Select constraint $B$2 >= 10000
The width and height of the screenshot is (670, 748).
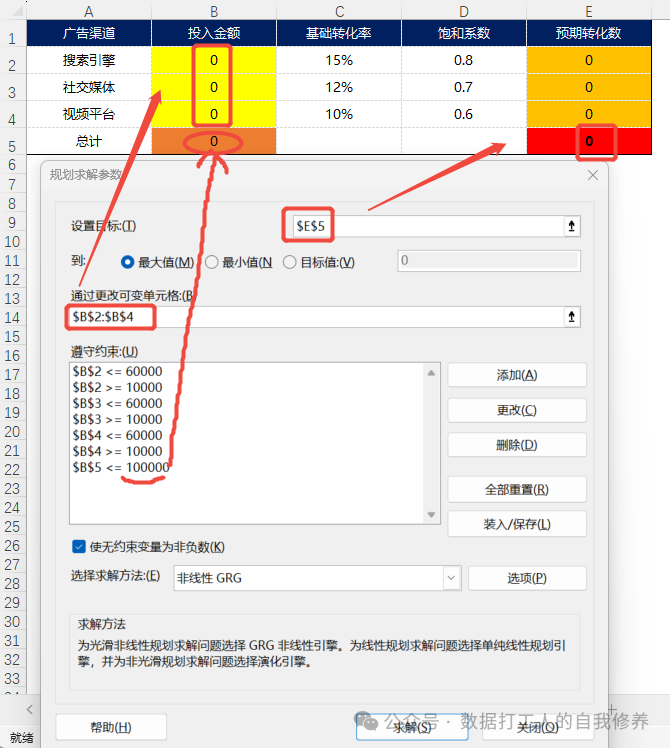pyautogui.click(x=117, y=387)
